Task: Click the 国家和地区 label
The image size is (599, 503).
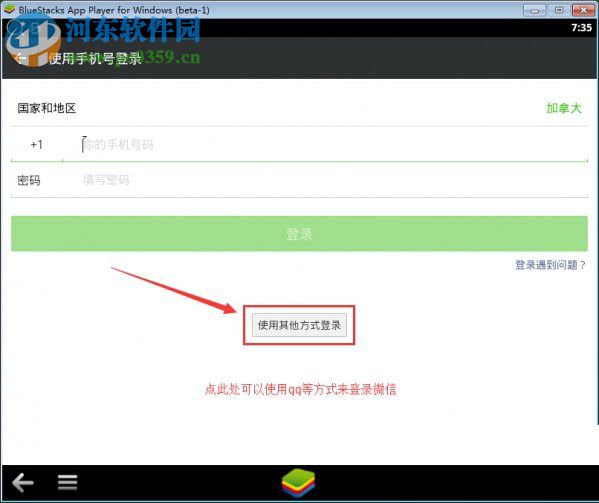Action: (47, 108)
